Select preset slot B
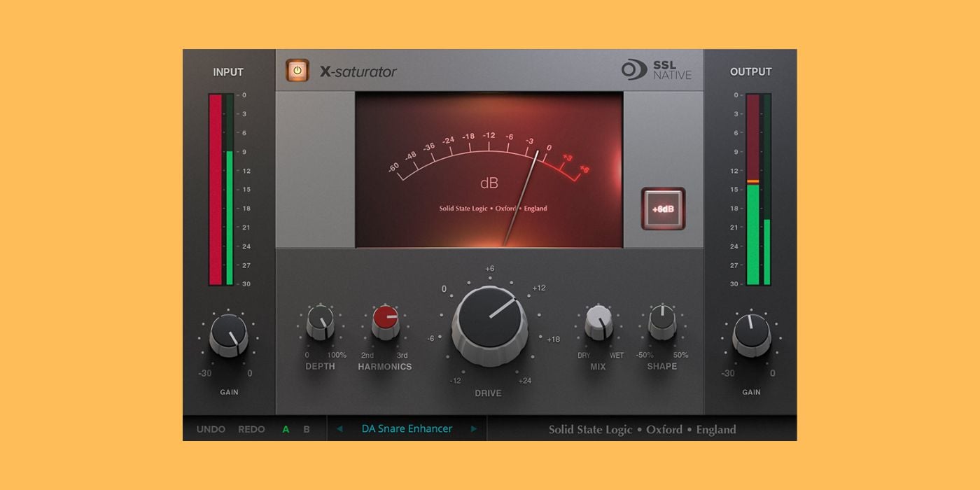This screenshot has width=980, height=490. [x=307, y=429]
